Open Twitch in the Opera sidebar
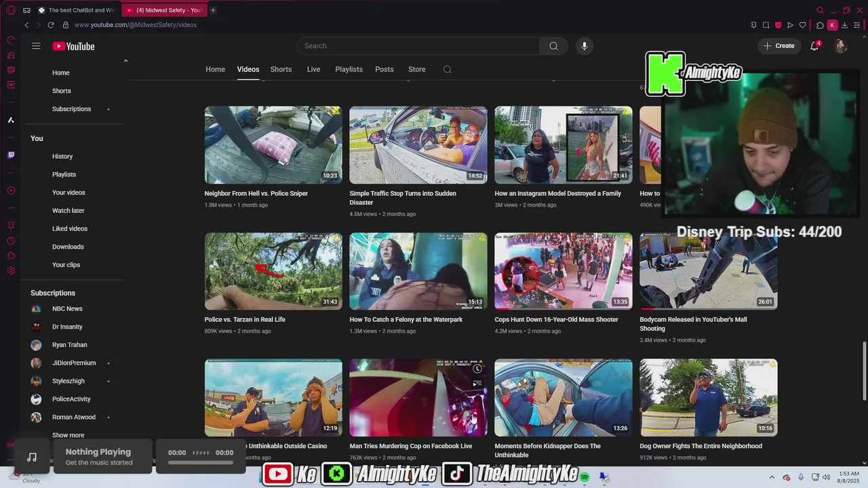This screenshot has height=488, width=868. coord(11,155)
